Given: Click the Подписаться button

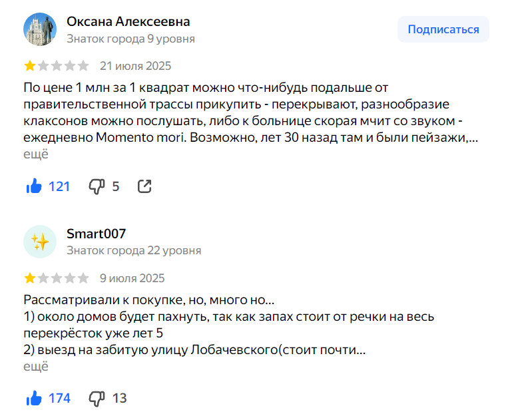Looking at the screenshot, I should point(443,29).
